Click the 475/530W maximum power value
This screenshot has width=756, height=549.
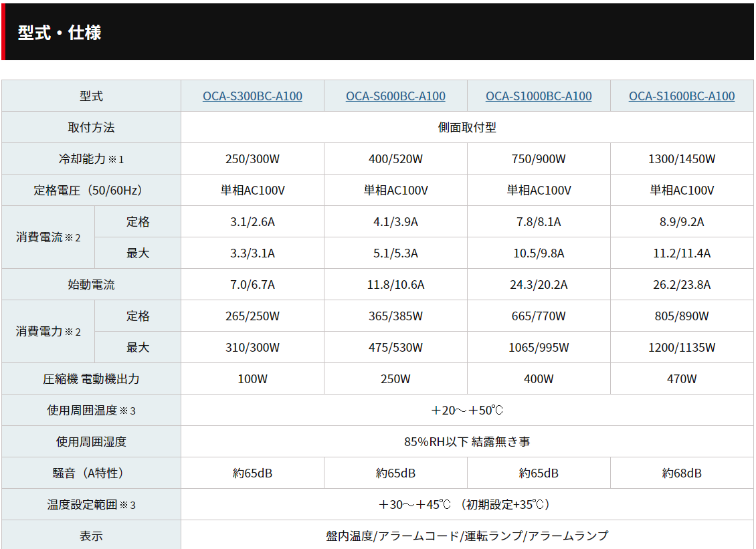(x=395, y=347)
